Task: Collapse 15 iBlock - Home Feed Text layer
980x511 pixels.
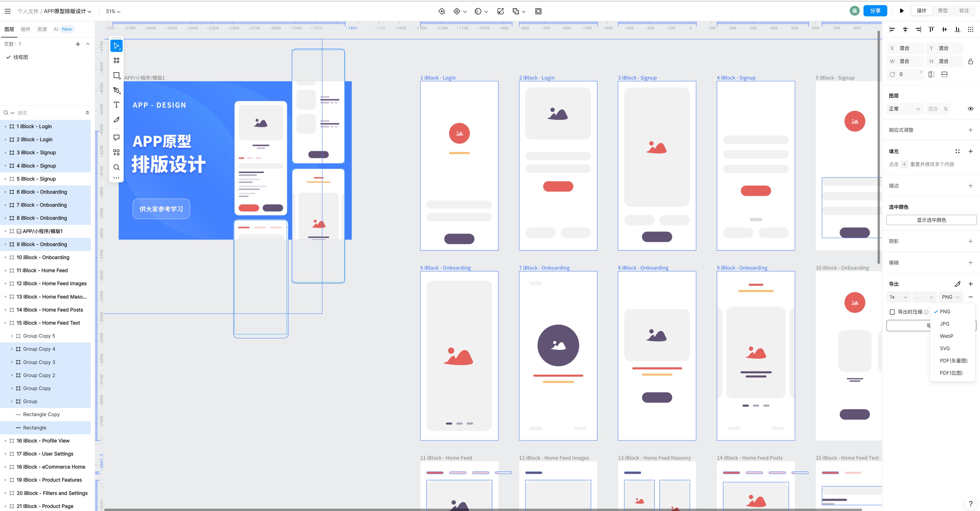Action: coord(5,323)
